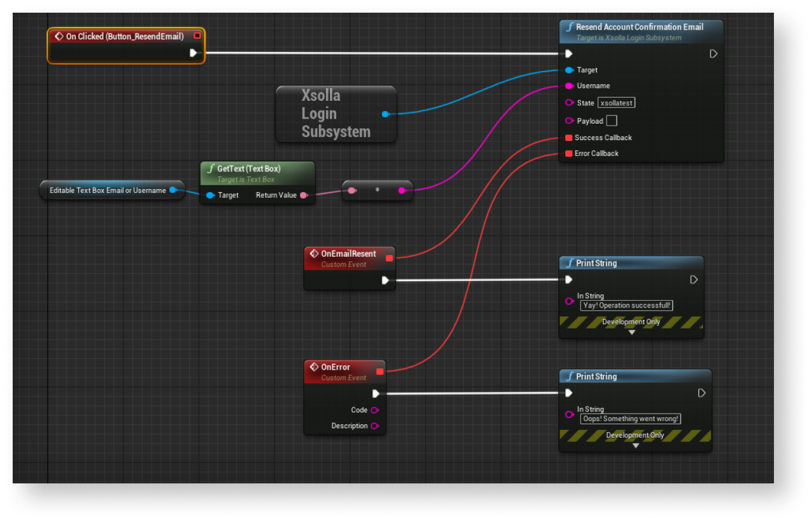This screenshot has width=812, height=522.
Task: Click the 'Oops! Something went wrong!' string field
Action: pyautogui.click(x=631, y=419)
